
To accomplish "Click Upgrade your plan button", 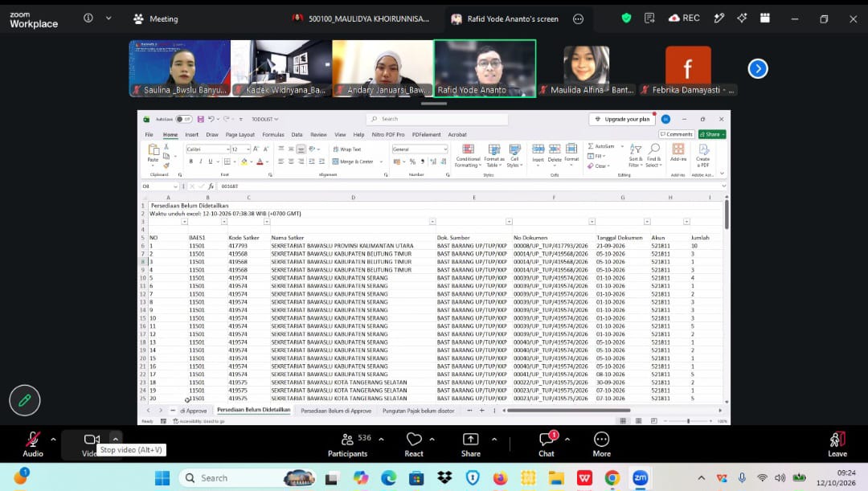I will (623, 119).
